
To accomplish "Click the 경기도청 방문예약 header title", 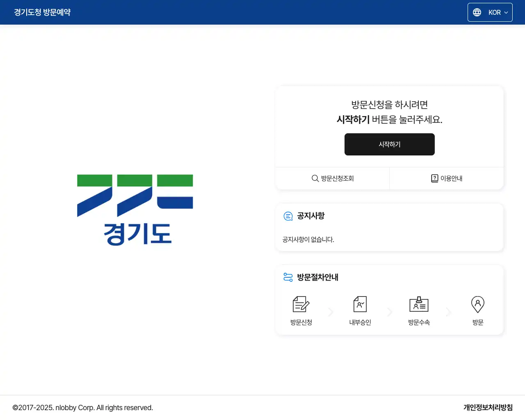I will pos(42,12).
